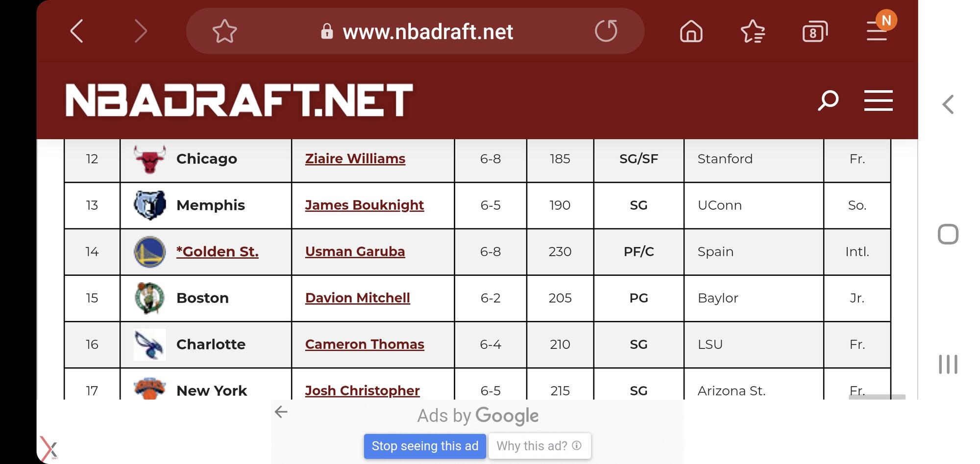Reload the page with refresh icon
This screenshot has width=980, height=464.
pyautogui.click(x=606, y=31)
